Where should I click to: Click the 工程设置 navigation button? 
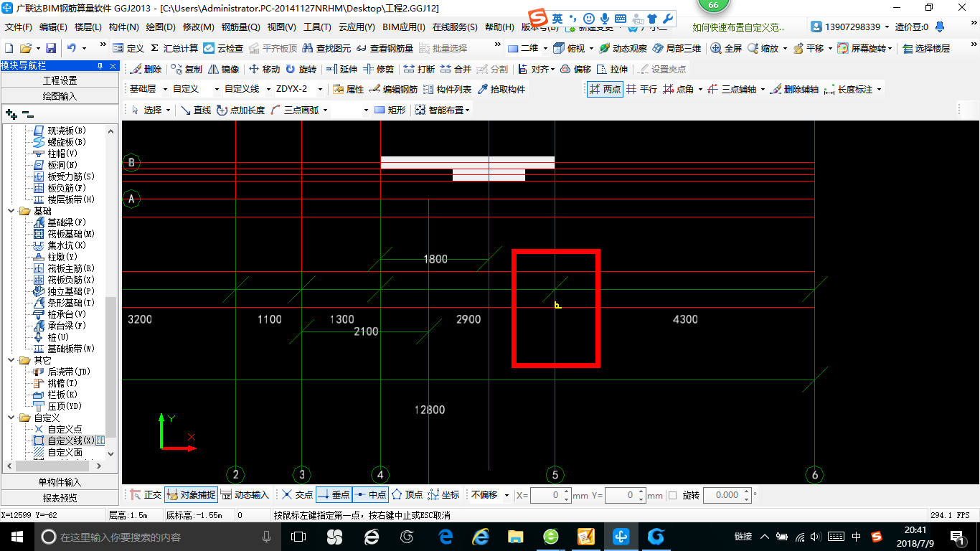pyautogui.click(x=60, y=80)
